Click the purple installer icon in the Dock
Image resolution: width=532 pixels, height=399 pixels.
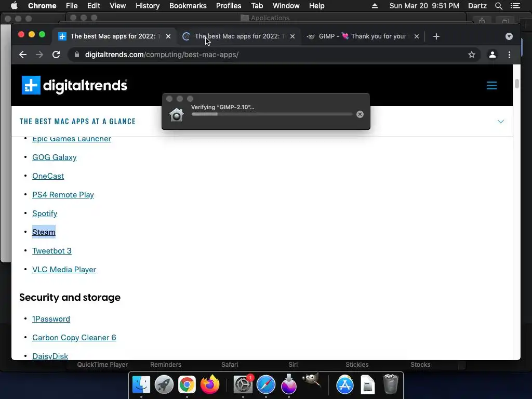[289, 384]
